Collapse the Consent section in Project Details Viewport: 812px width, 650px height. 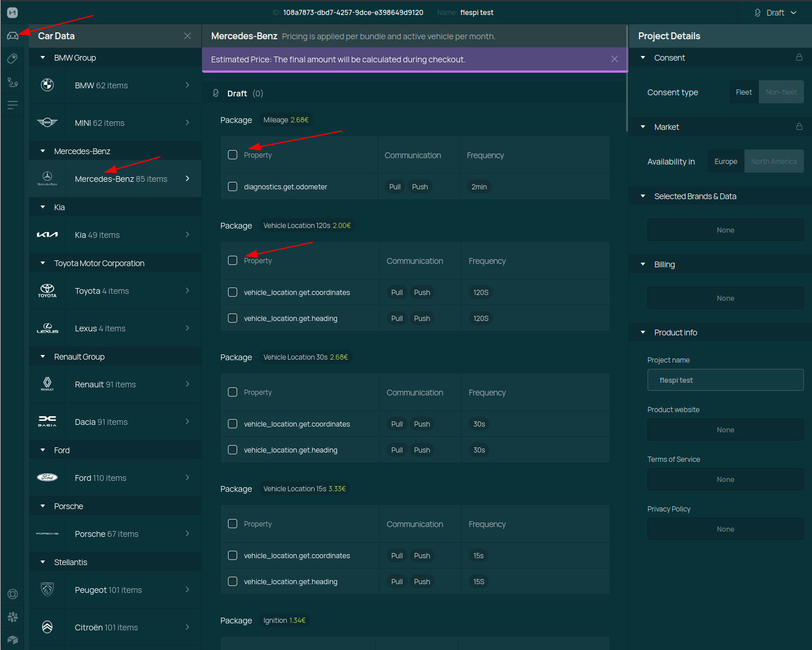[643, 58]
